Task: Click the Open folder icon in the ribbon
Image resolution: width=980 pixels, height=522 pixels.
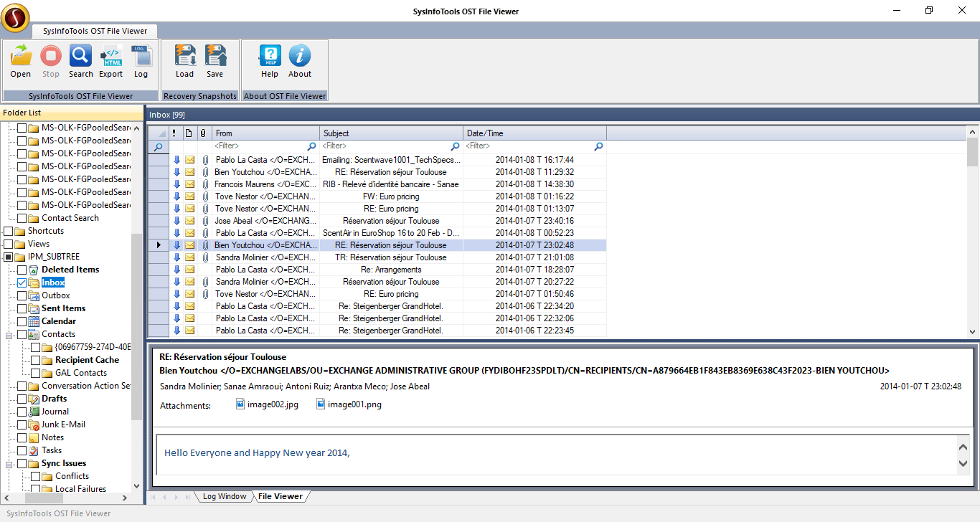Action: point(21,60)
